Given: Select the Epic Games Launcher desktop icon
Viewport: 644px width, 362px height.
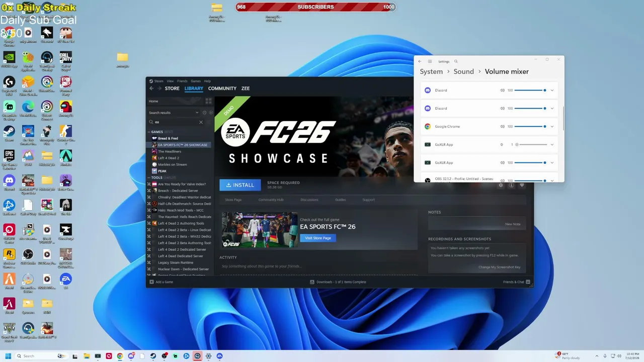Looking at the screenshot, I should [x=9, y=158].
